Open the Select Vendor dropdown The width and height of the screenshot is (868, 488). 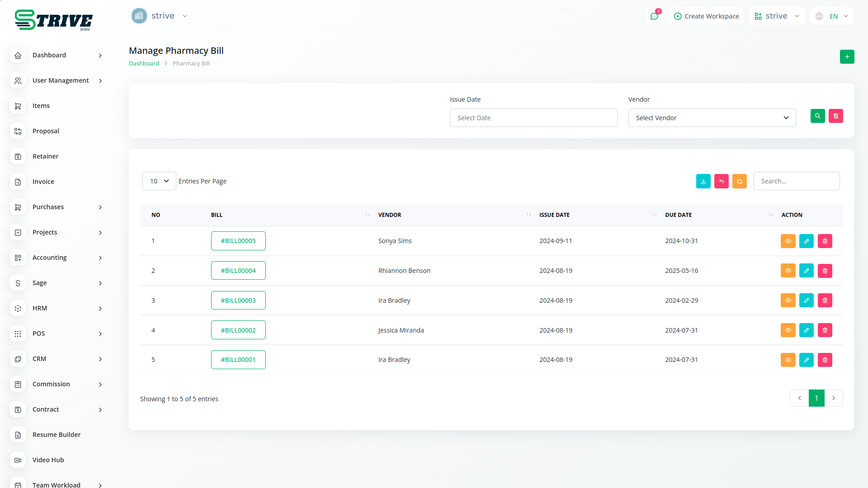coord(712,118)
